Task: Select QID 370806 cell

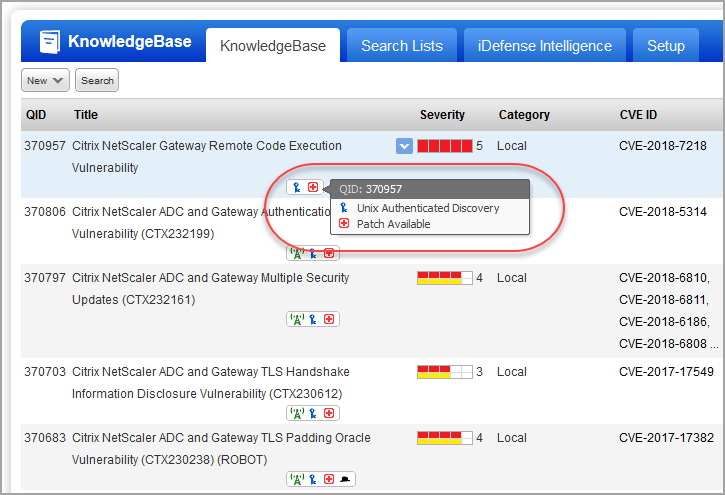Action: click(x=45, y=212)
